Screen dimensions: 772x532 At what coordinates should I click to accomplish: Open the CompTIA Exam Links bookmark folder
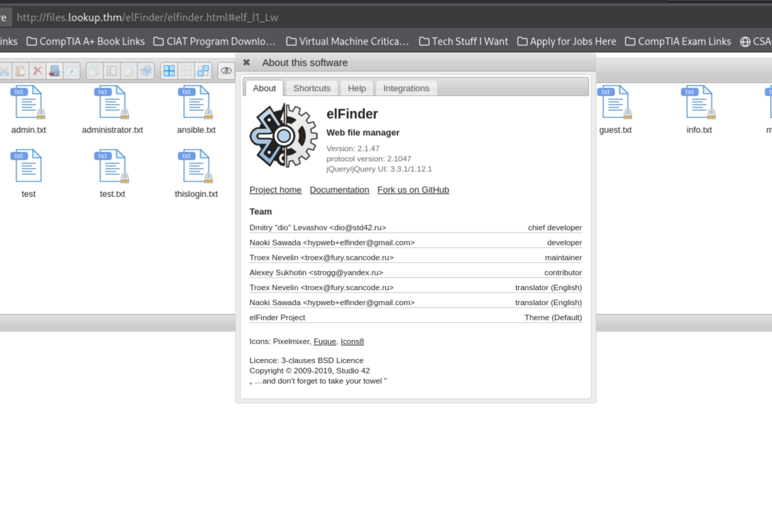click(x=678, y=41)
